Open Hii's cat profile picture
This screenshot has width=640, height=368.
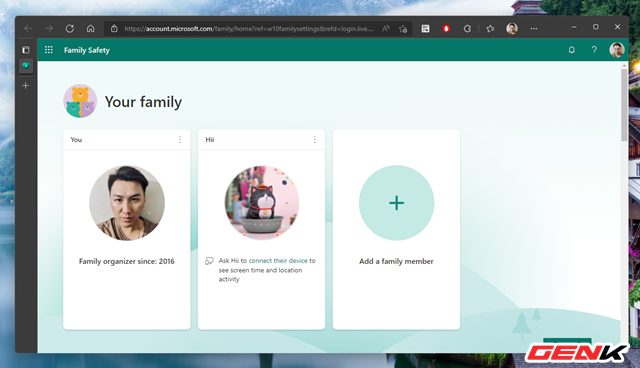pos(262,202)
